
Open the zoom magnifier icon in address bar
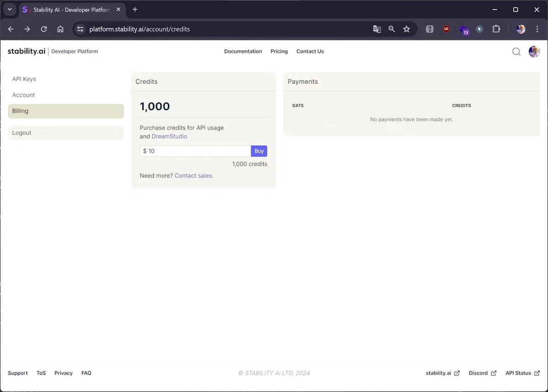pos(392,29)
